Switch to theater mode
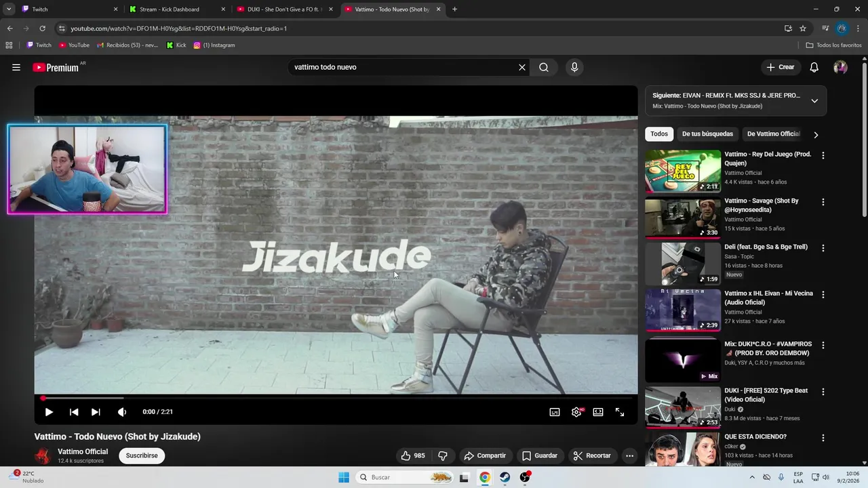The image size is (868, 488). click(598, 412)
